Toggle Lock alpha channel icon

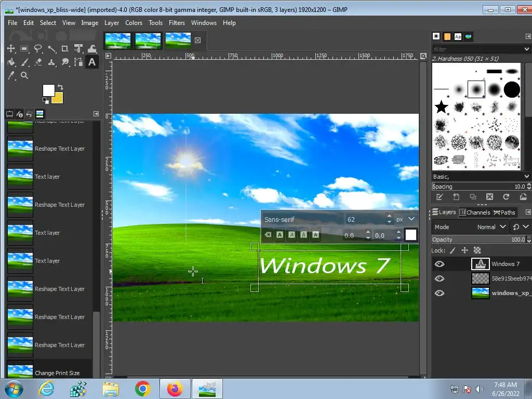pos(477,250)
